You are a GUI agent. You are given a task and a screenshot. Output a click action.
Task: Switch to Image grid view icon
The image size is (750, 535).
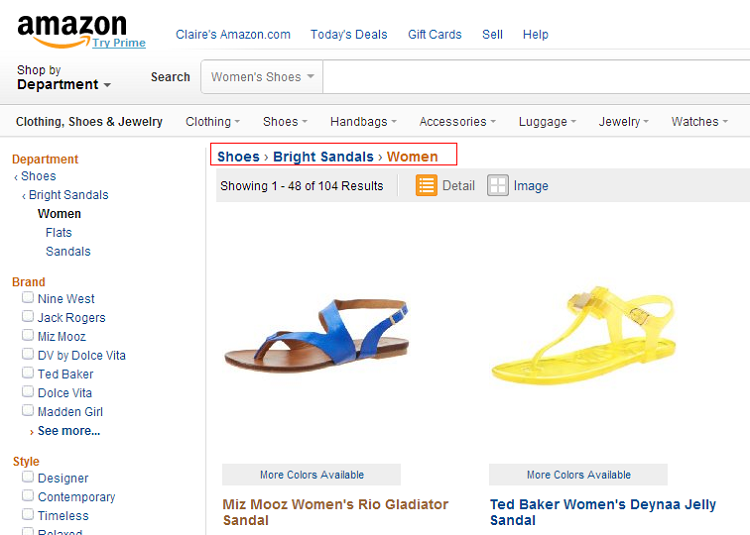coord(497,185)
